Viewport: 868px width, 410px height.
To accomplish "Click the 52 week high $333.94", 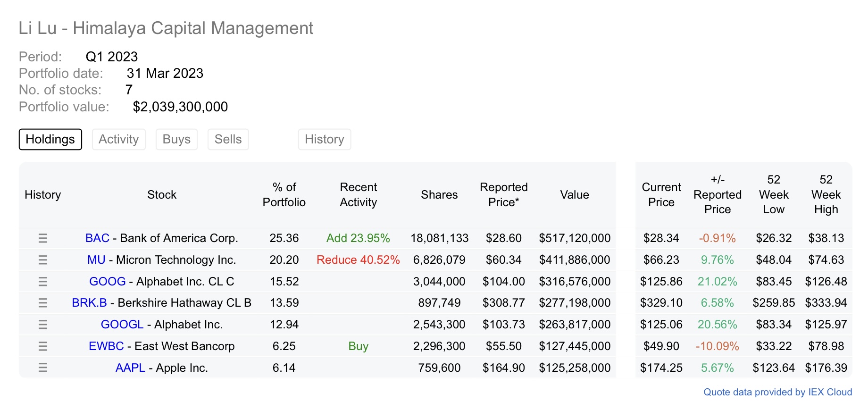I will [826, 303].
